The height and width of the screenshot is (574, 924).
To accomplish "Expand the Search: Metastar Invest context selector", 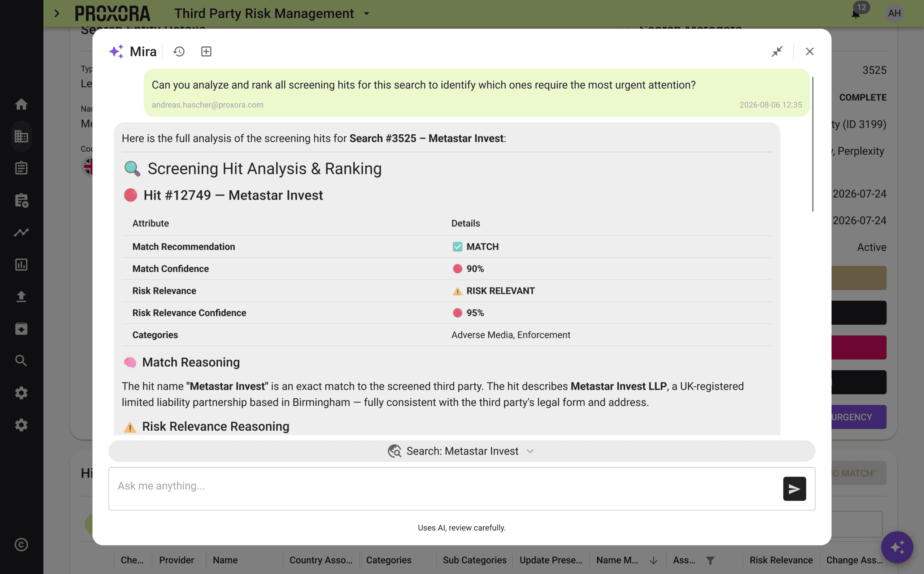I will point(462,451).
